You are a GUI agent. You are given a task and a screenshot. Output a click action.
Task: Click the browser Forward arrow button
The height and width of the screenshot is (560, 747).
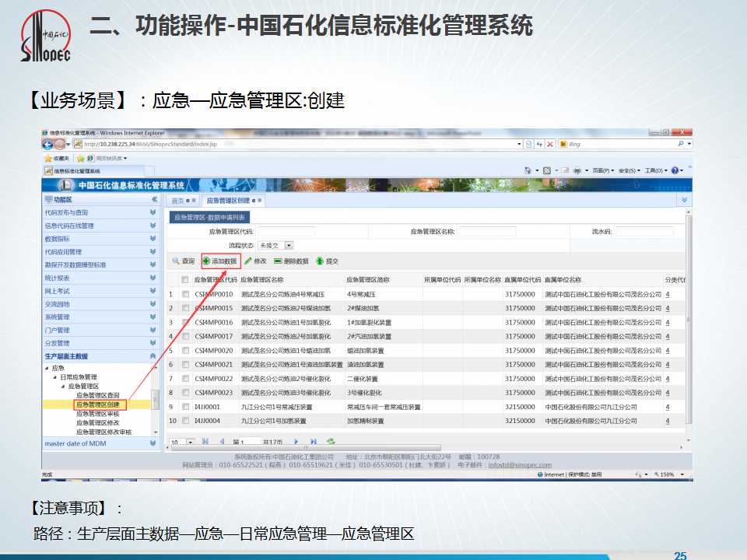(x=60, y=144)
